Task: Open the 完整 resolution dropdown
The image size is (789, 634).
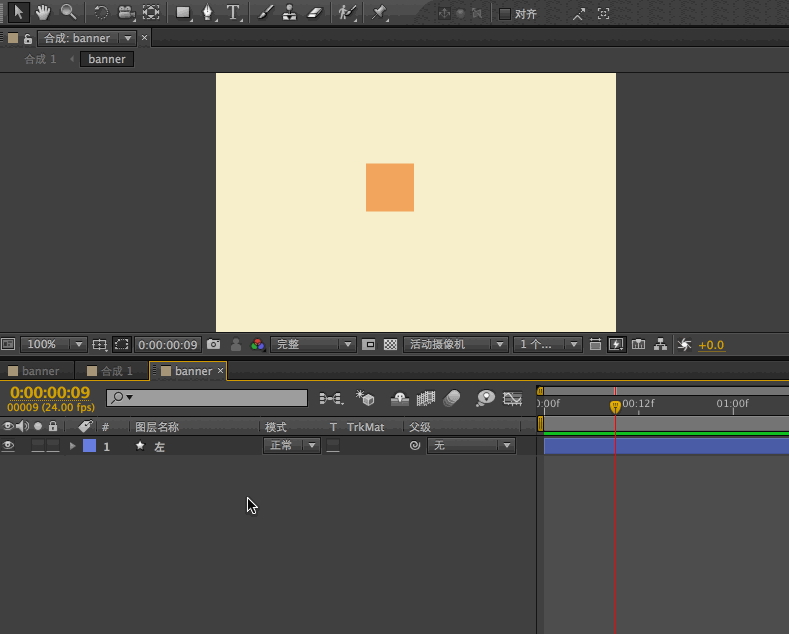Action: pyautogui.click(x=313, y=344)
